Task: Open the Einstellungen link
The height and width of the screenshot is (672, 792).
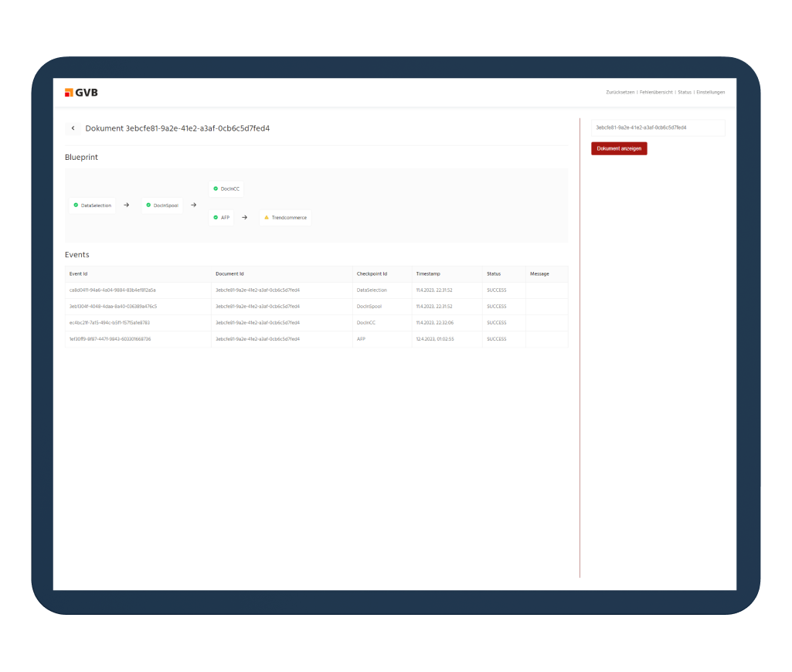Action: (x=711, y=93)
